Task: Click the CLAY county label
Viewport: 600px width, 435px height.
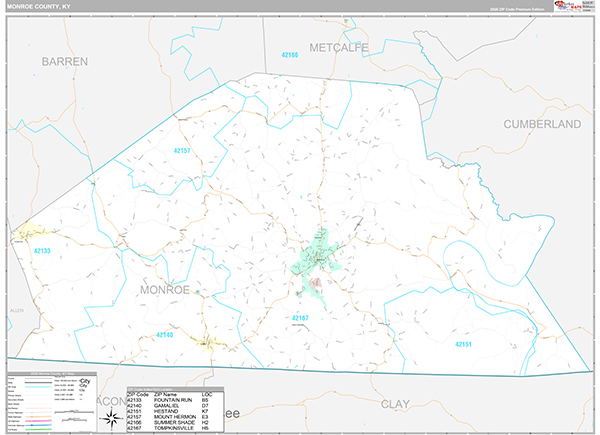Action: click(x=395, y=404)
